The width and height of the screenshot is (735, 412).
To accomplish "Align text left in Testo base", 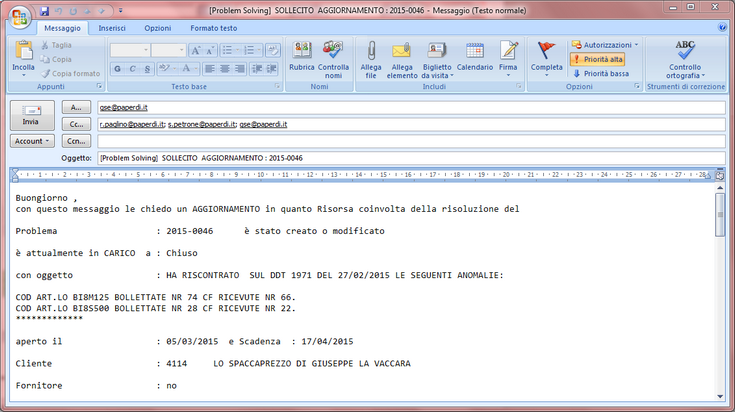I will point(210,69).
